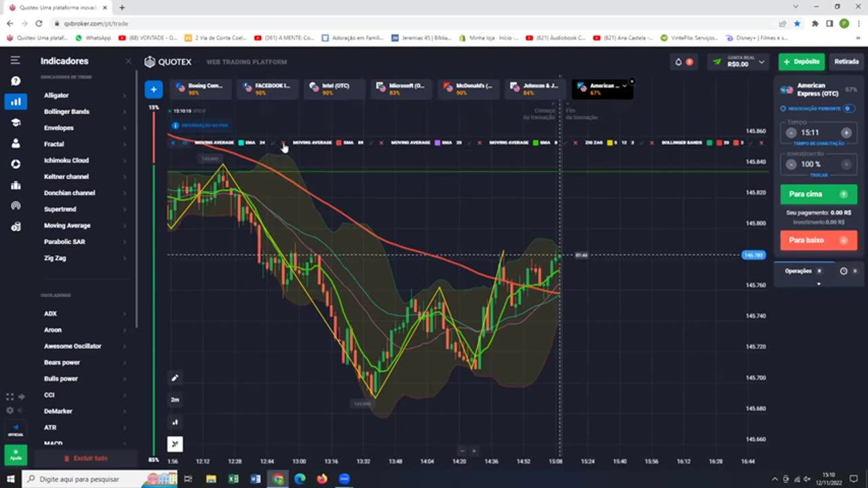Pick Zig Zag yellow color swatch
The width and height of the screenshot is (868, 488).
(610, 143)
